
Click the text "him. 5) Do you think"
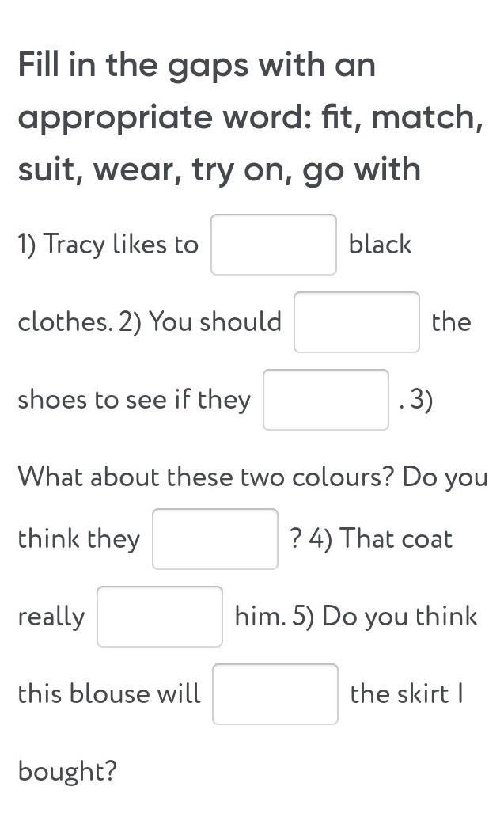coord(356,617)
